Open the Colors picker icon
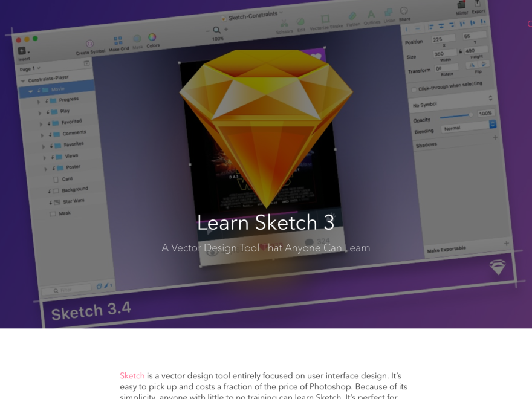532x399 pixels. click(x=152, y=37)
